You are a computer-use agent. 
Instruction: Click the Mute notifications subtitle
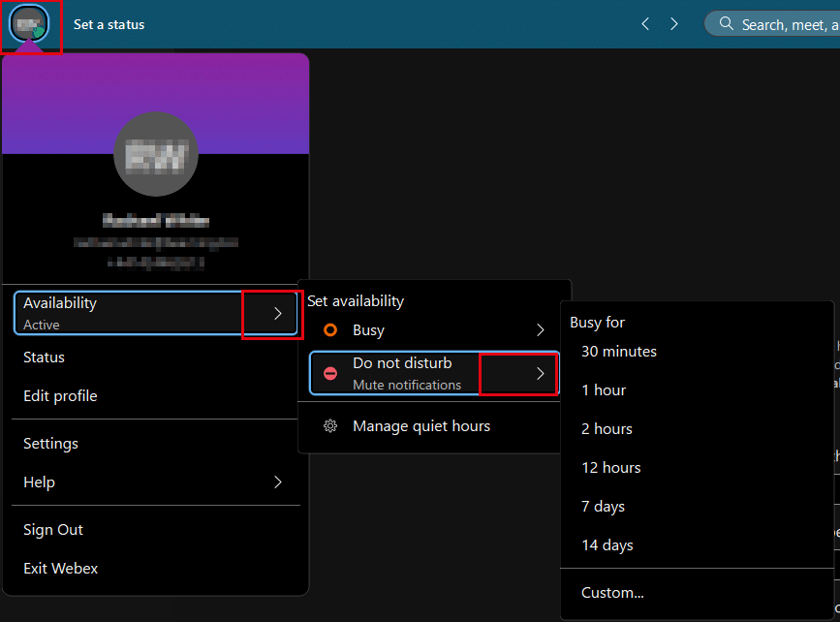tap(407, 386)
